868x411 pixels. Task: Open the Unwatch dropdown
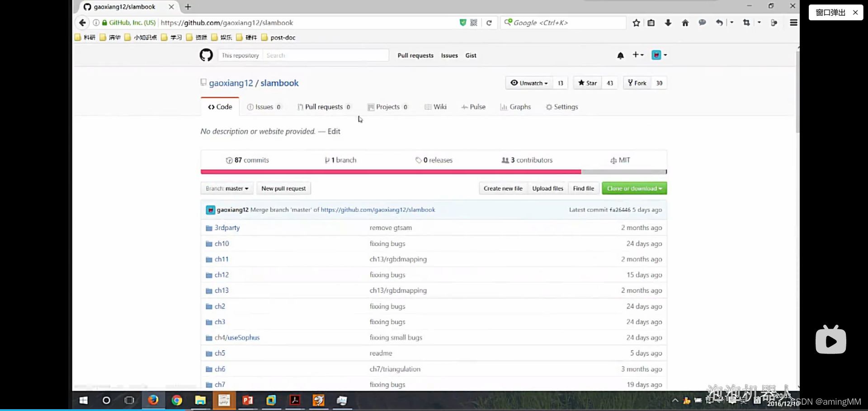click(x=529, y=83)
